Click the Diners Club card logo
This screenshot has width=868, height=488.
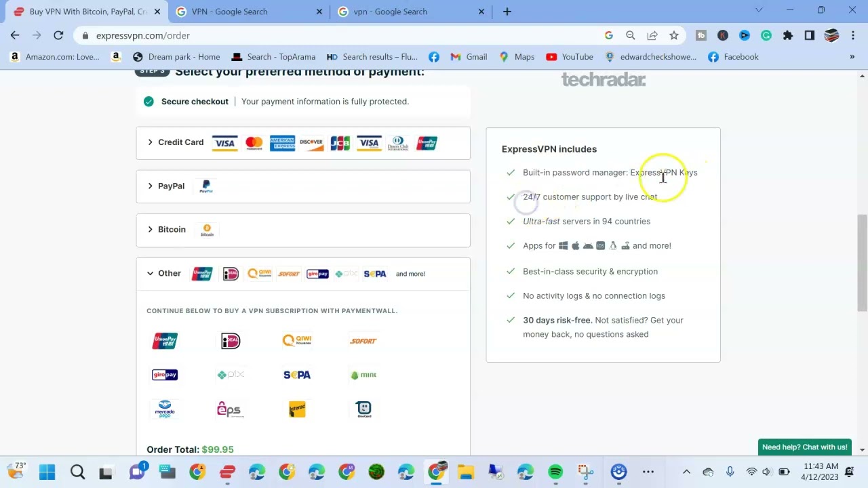click(x=397, y=143)
